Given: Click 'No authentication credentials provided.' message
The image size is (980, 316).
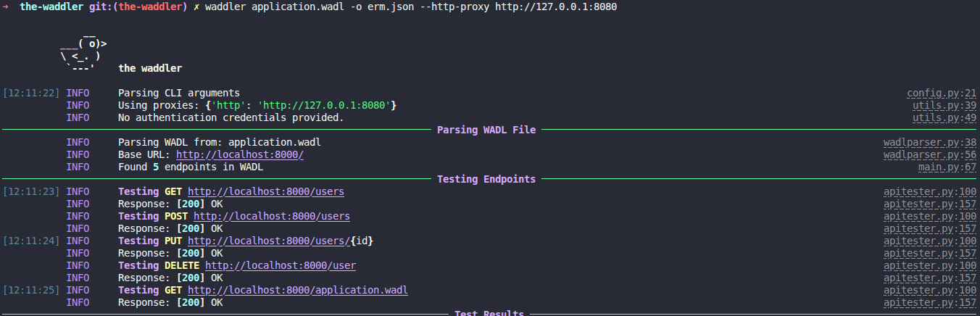Looking at the screenshot, I should pos(231,118).
